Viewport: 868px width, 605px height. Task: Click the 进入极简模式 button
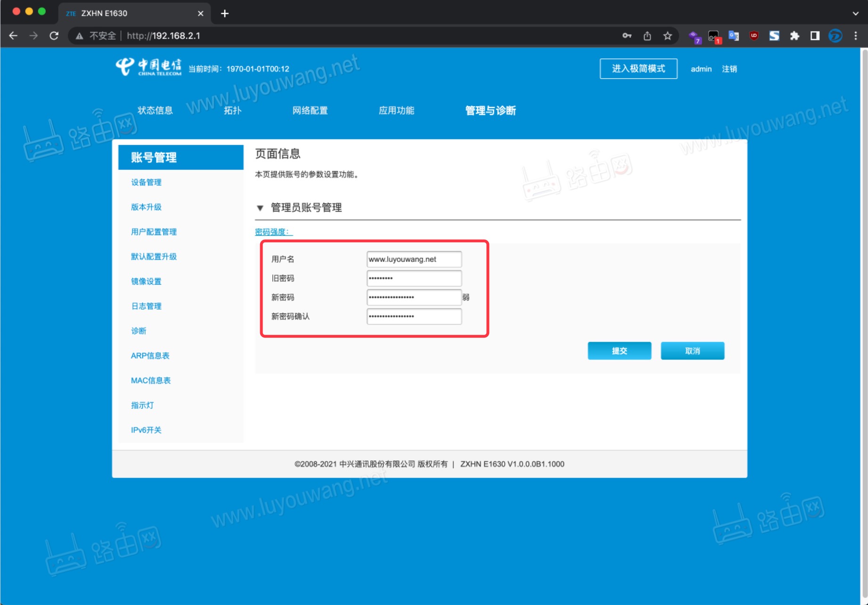coord(639,68)
